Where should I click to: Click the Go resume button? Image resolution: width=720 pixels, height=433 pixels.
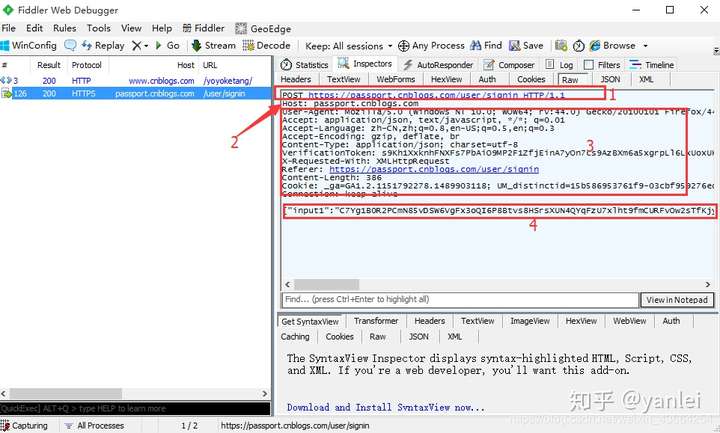tap(168, 45)
